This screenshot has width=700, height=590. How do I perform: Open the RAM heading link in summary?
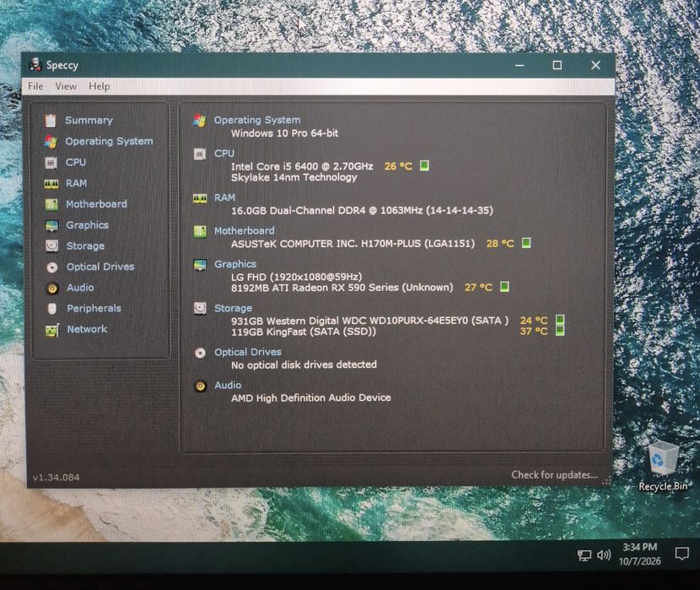[224, 198]
